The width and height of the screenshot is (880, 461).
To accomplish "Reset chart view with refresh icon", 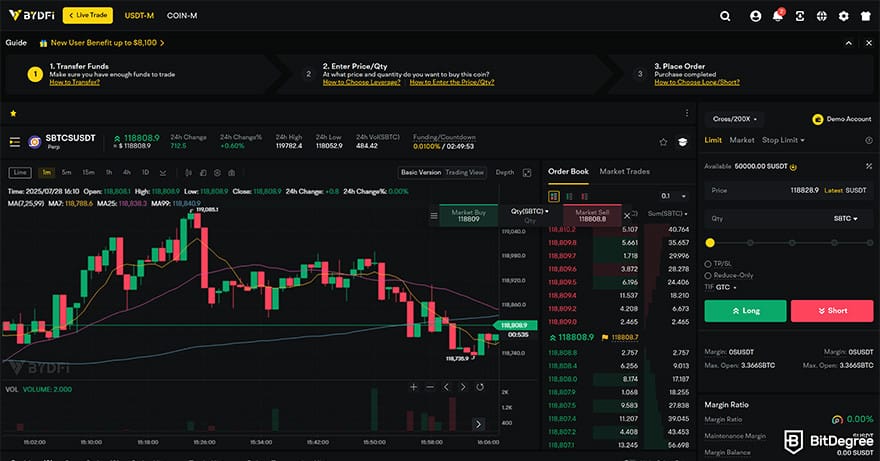I will click(480, 387).
